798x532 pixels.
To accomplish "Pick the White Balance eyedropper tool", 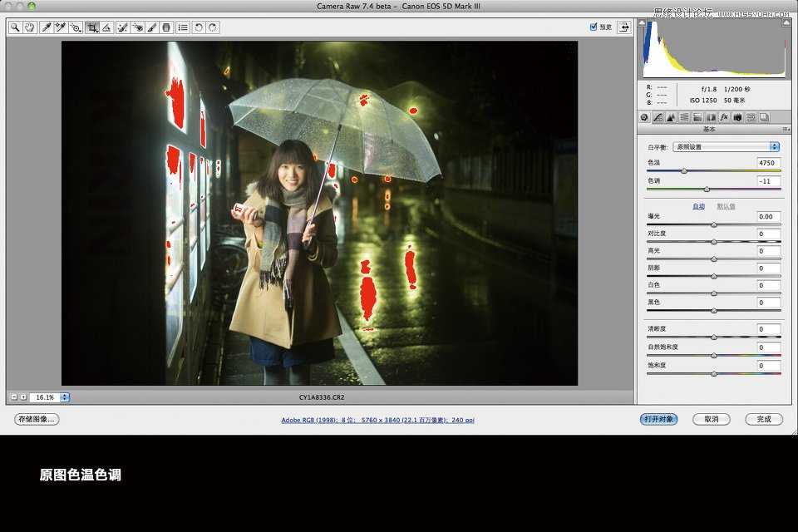I will [45, 27].
